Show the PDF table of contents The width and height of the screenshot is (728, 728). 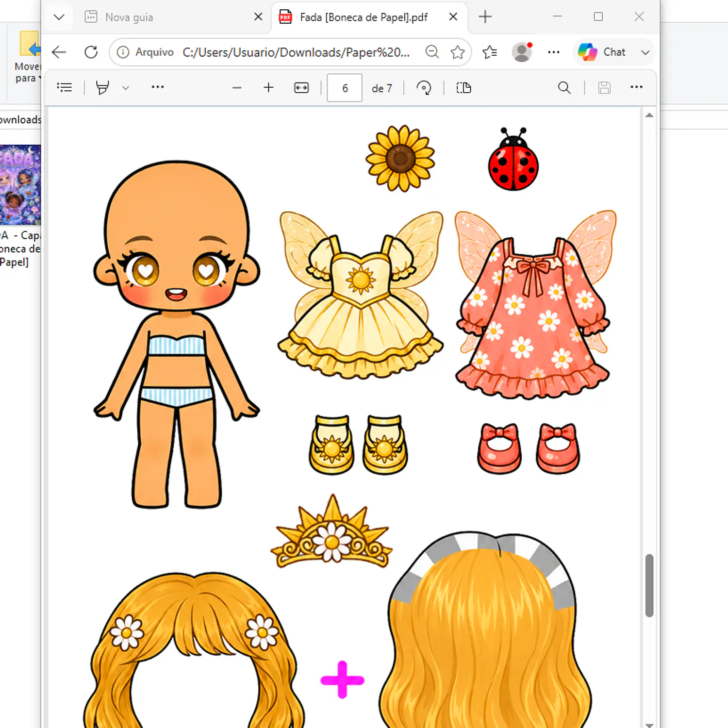coord(65,87)
